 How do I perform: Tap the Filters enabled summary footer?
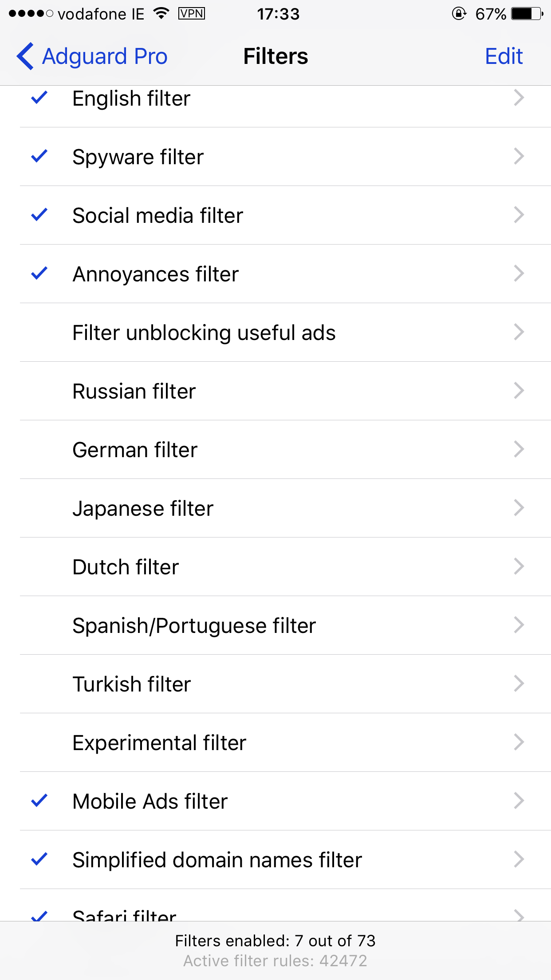275,950
